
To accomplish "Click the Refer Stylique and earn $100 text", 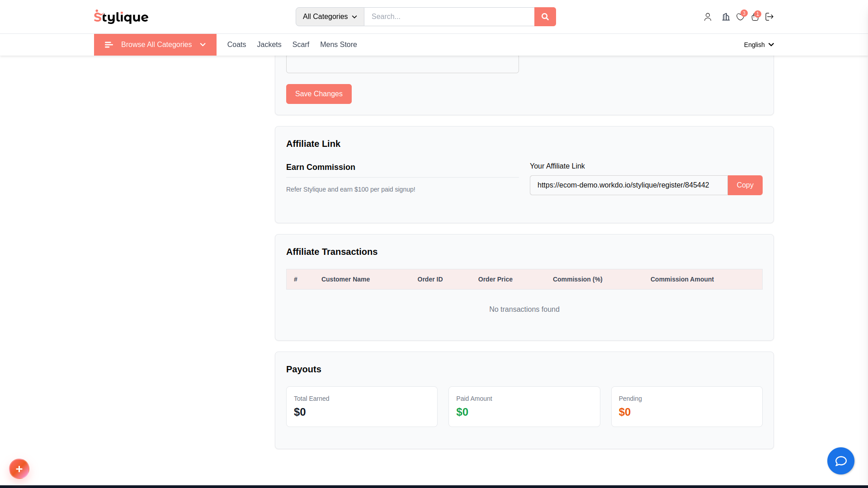I will coord(350,189).
